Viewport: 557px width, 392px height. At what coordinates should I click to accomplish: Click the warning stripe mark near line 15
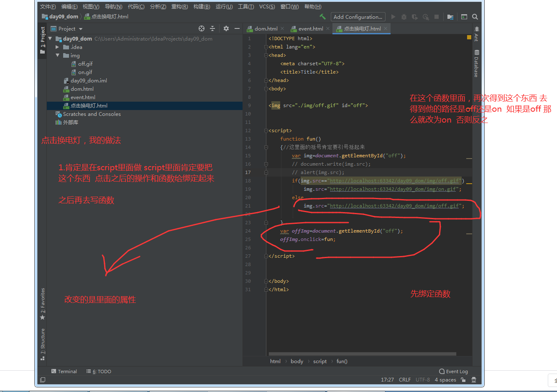click(x=469, y=159)
